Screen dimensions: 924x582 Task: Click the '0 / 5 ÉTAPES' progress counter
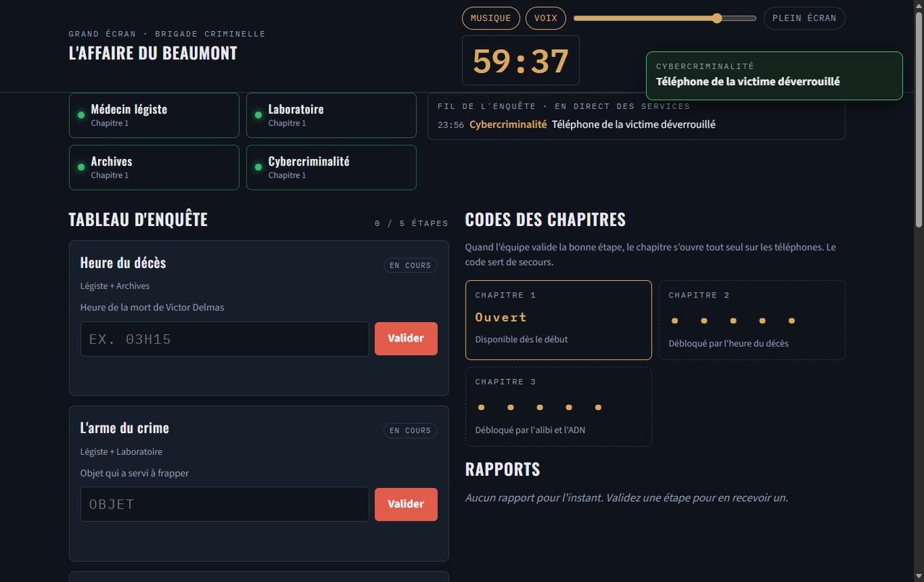point(411,223)
